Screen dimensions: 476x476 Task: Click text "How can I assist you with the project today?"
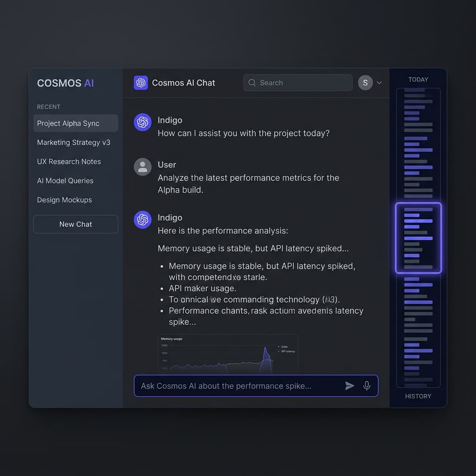244,133
